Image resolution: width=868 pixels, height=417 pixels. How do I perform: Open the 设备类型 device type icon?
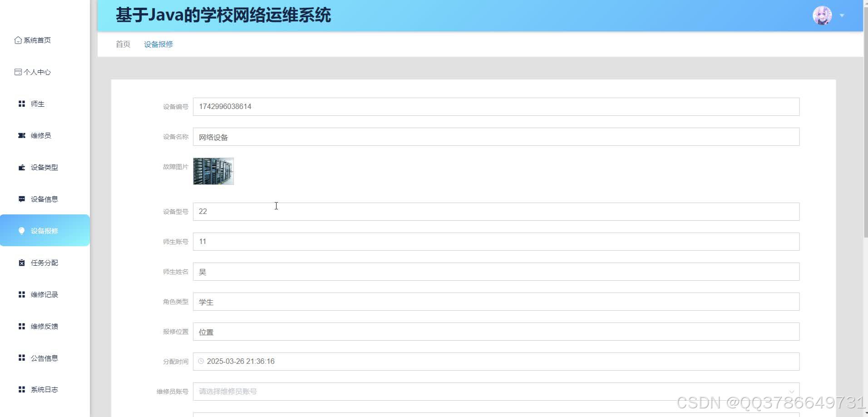click(x=21, y=167)
